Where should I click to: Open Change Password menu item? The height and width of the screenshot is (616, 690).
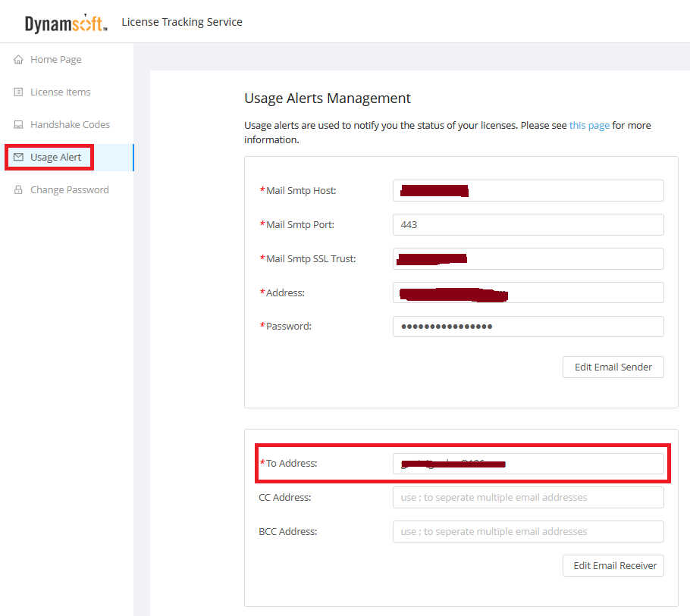click(69, 190)
